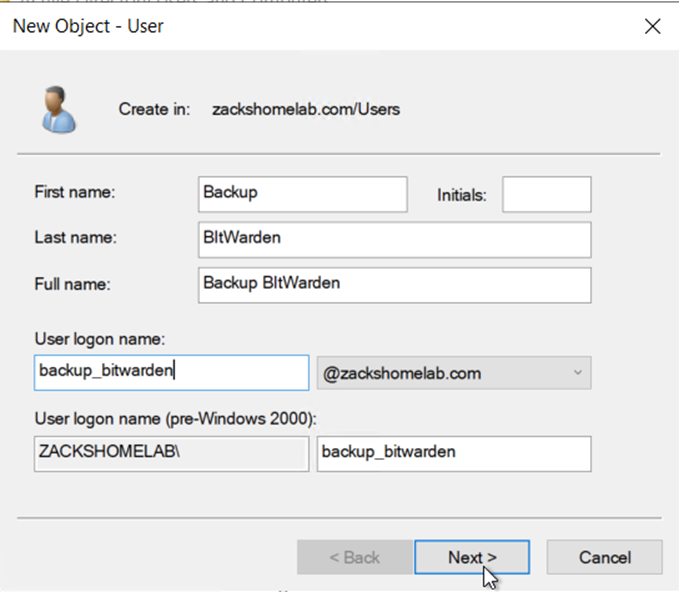Click the grayed-out Back button
679x592 pixels.
pyautogui.click(x=355, y=557)
